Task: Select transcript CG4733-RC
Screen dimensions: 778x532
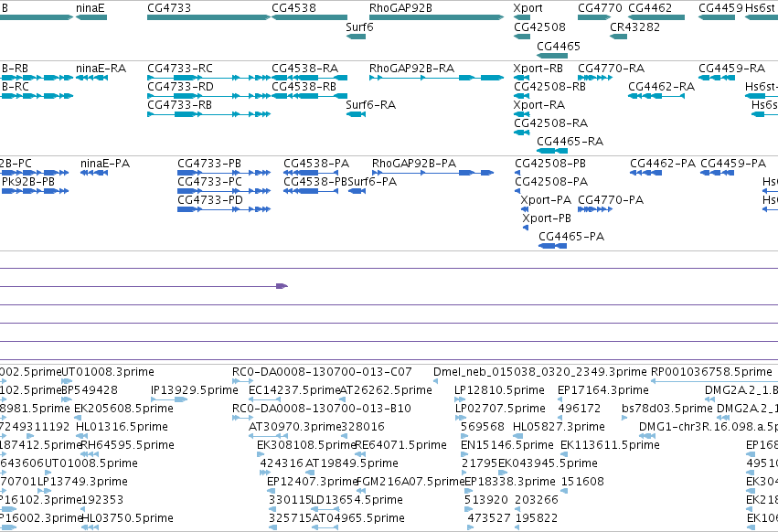Action: (208, 78)
